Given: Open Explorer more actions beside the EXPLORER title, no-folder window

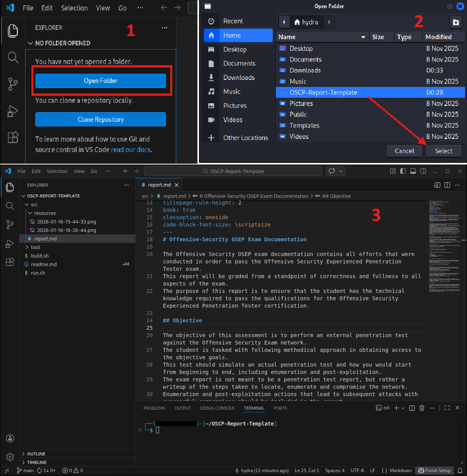Looking at the screenshot, I should point(165,28).
